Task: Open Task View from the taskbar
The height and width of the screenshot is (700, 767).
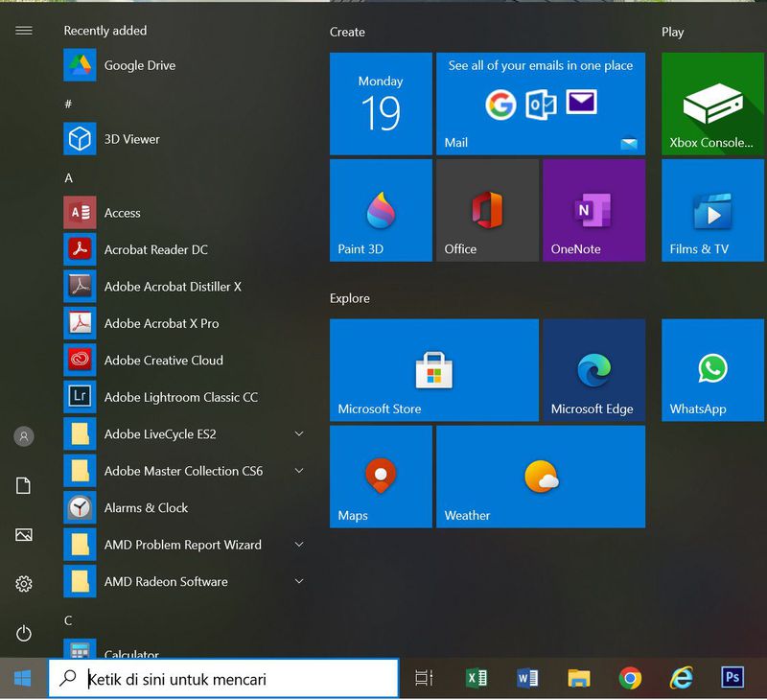Action: 424,678
